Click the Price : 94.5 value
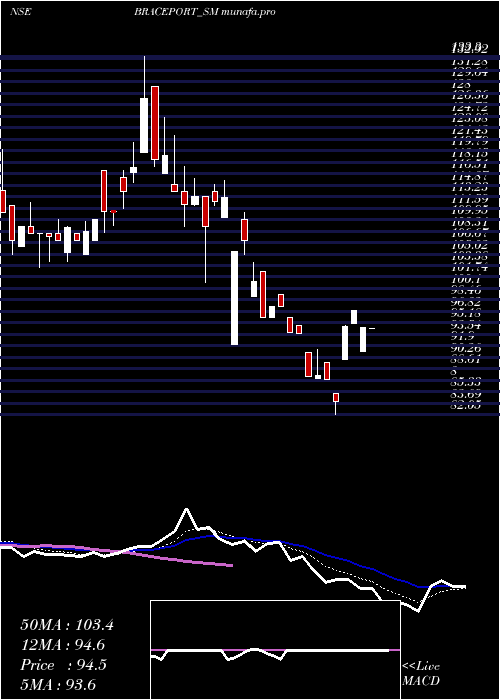This screenshot has height=700, width=500. point(63,665)
